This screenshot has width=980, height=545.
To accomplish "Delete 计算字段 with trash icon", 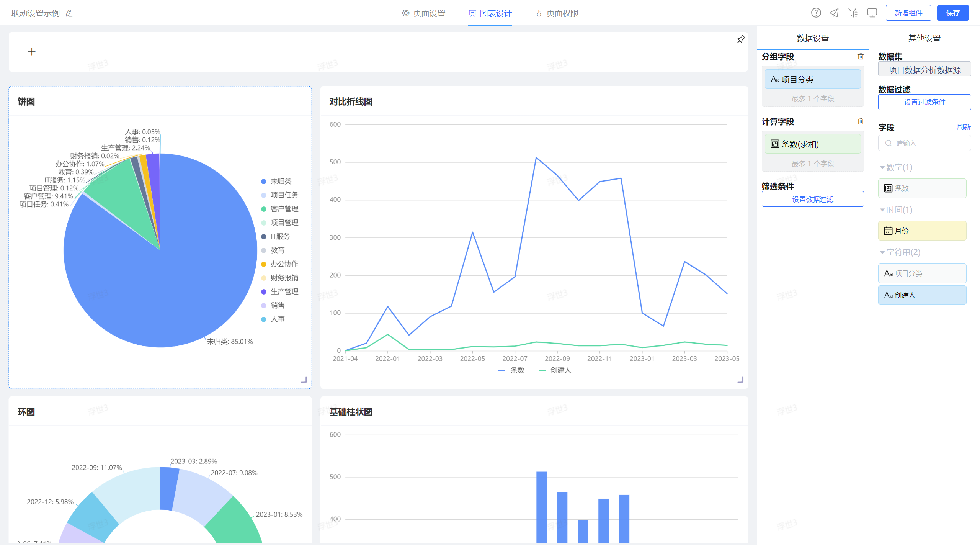I will coord(861,121).
